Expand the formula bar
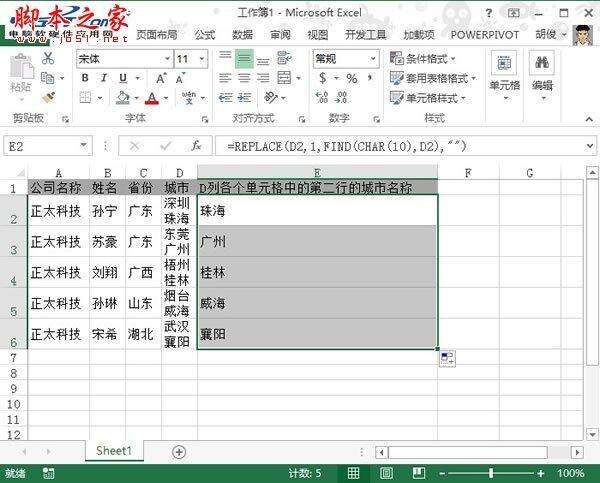Screen dimensions: 600x483 click(590, 146)
